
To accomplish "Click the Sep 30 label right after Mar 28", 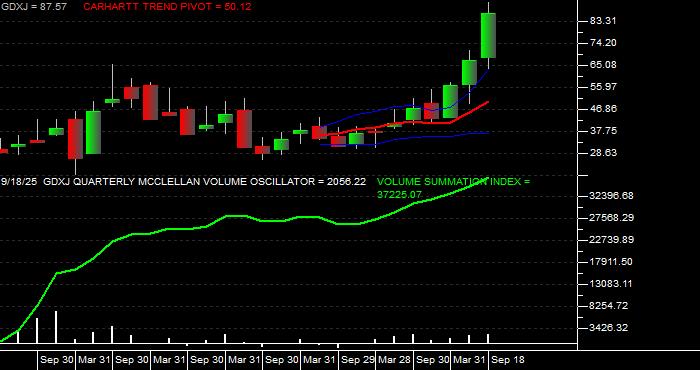I will click(432, 360).
